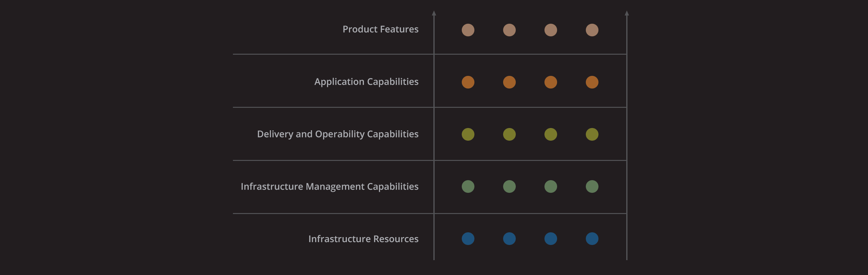This screenshot has width=868, height=275.
Task: Select the last olive Delivery and Operability dot
Action: pos(592,134)
